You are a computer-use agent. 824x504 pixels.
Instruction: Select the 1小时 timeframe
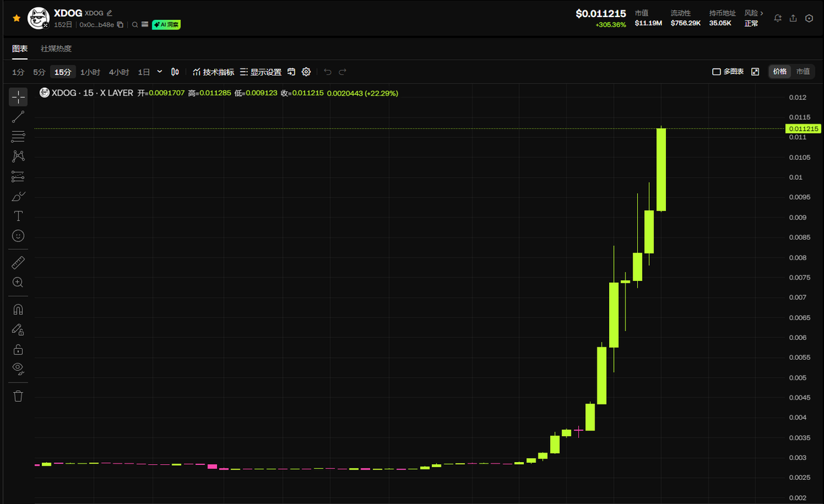[x=90, y=71]
